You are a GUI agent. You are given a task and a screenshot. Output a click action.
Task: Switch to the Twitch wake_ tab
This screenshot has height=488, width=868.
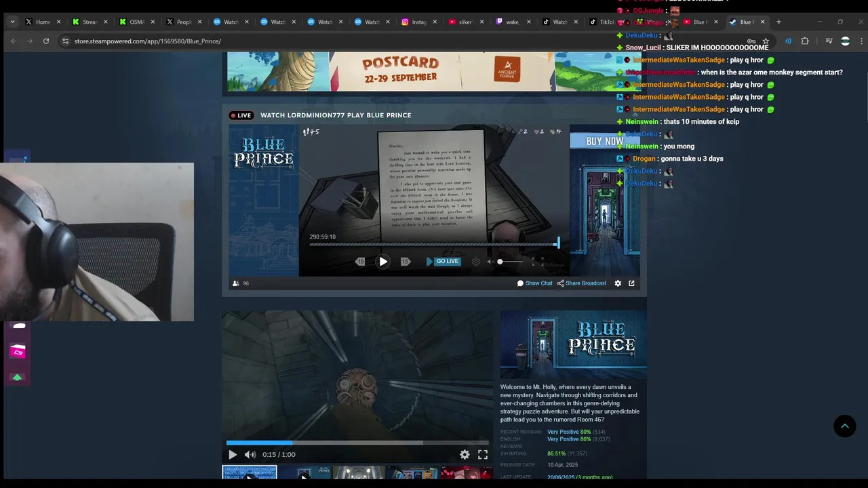pyautogui.click(x=513, y=22)
